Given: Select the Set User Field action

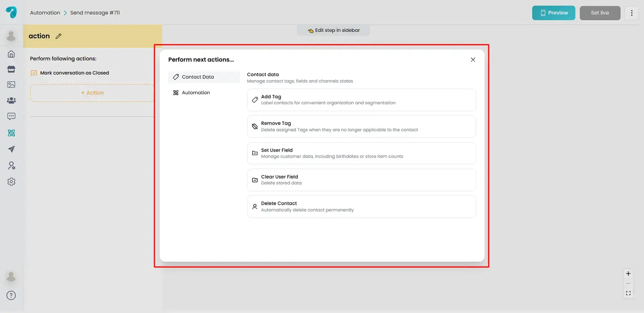Looking at the screenshot, I should coord(361,153).
